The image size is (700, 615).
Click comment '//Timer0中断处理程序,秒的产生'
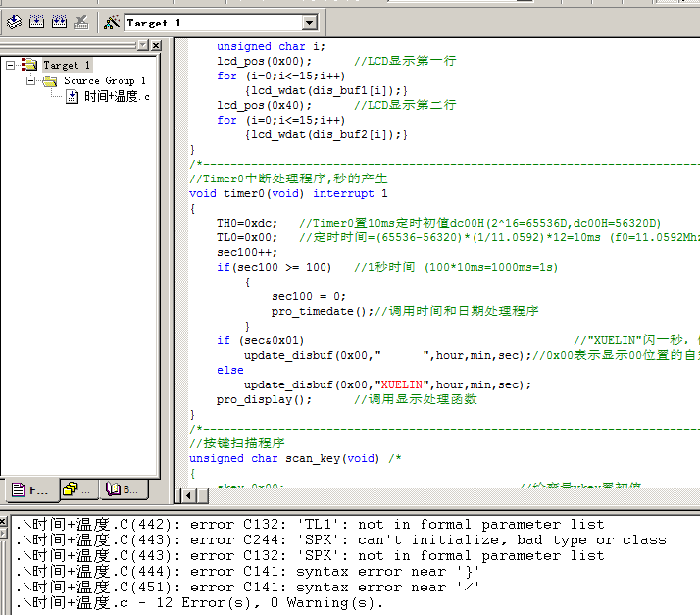coord(288,179)
